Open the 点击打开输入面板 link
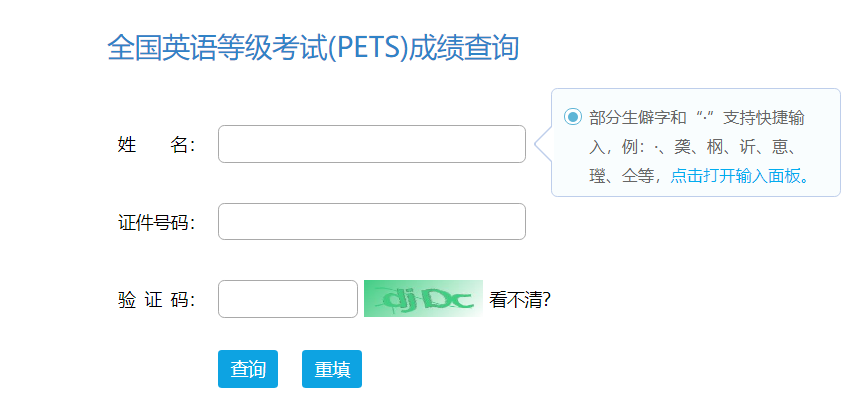 pos(739,176)
